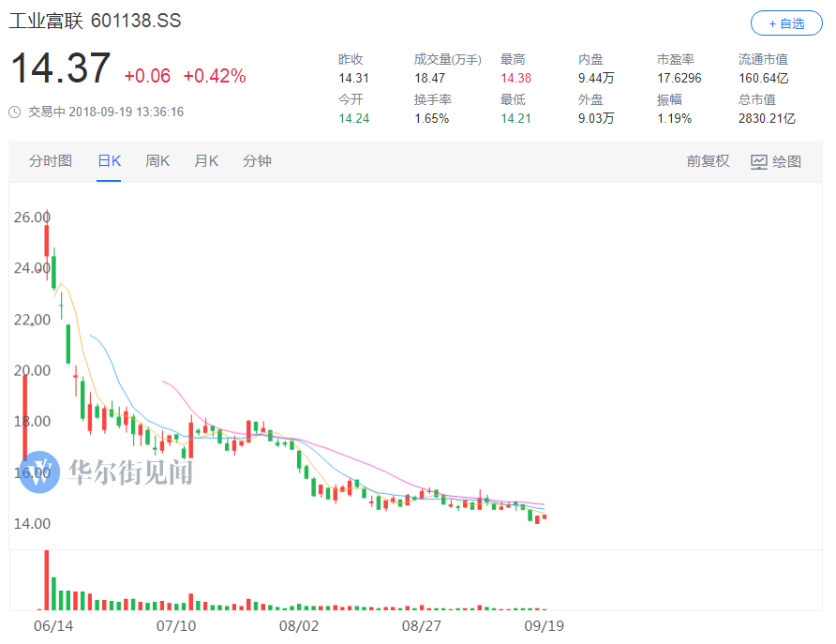Click the 市盈率 value 17.6296

point(679,78)
